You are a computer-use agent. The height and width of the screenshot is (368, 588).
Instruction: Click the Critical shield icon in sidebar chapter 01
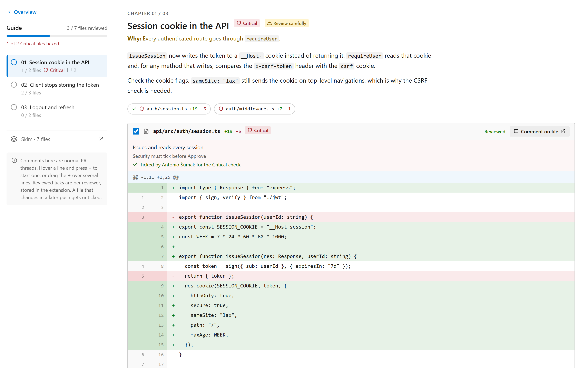point(46,70)
